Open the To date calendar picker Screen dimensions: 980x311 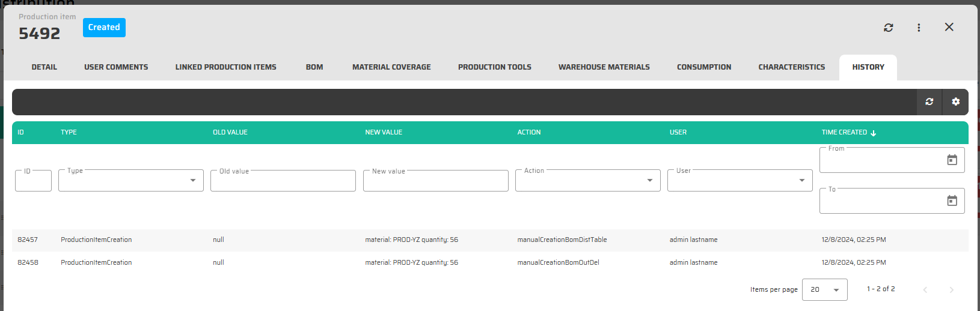(x=952, y=201)
